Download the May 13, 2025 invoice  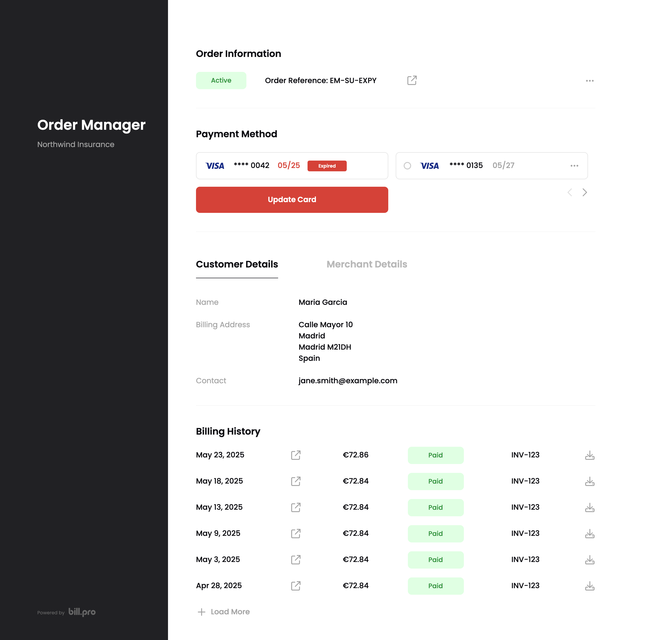tap(589, 507)
